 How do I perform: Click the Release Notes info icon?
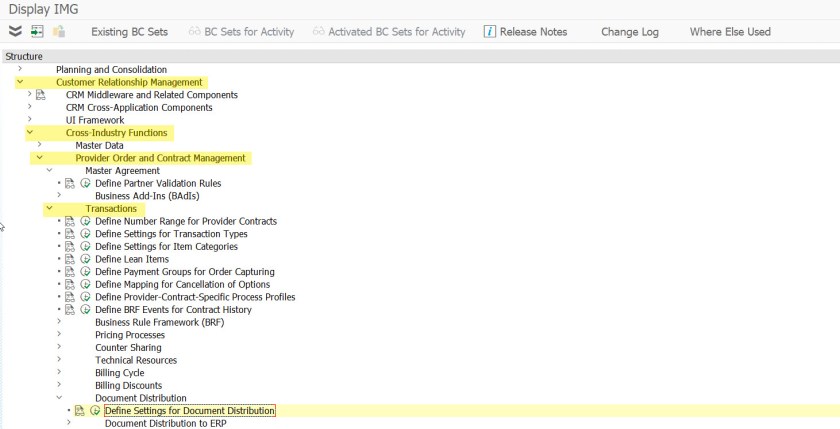490,32
